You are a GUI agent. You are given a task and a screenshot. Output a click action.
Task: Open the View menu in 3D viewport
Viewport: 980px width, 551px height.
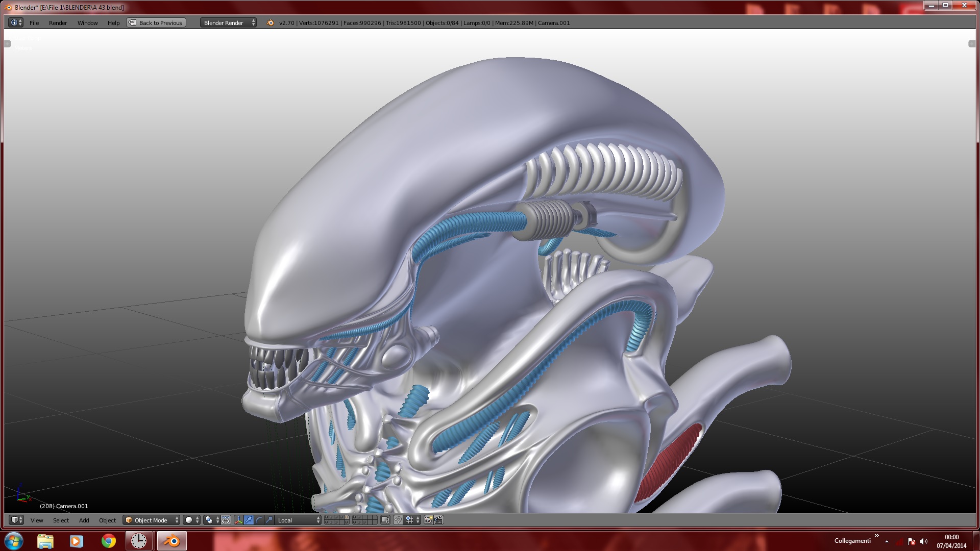click(37, 520)
